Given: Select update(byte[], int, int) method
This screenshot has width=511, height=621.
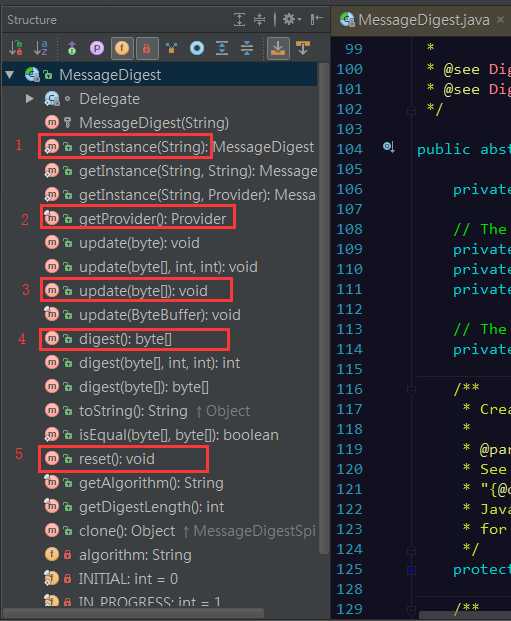Looking at the screenshot, I should 159,267.
